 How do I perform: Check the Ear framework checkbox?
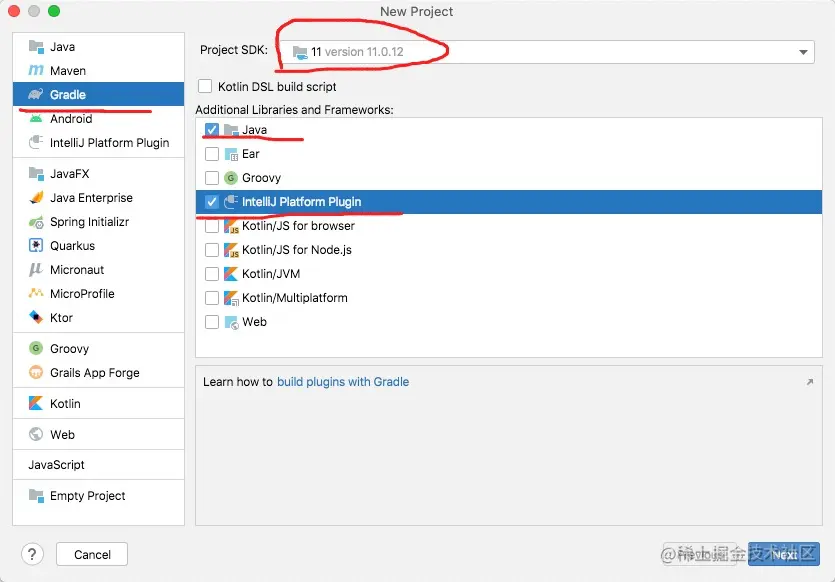click(212, 154)
